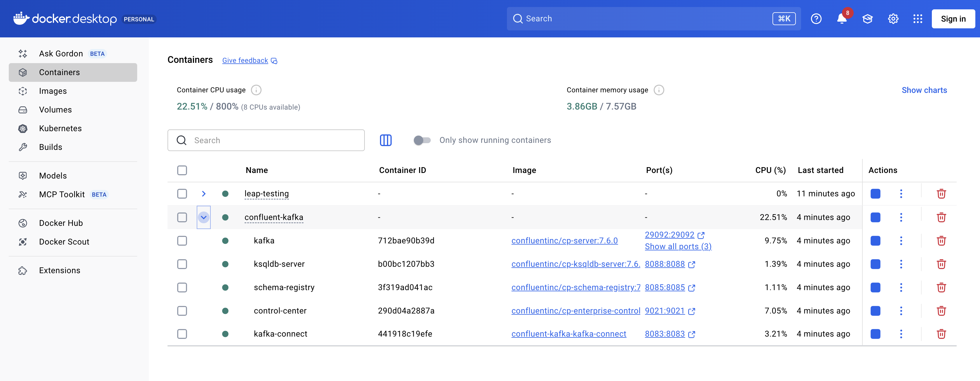
Task: Delete the control-center container
Action: tap(941, 311)
